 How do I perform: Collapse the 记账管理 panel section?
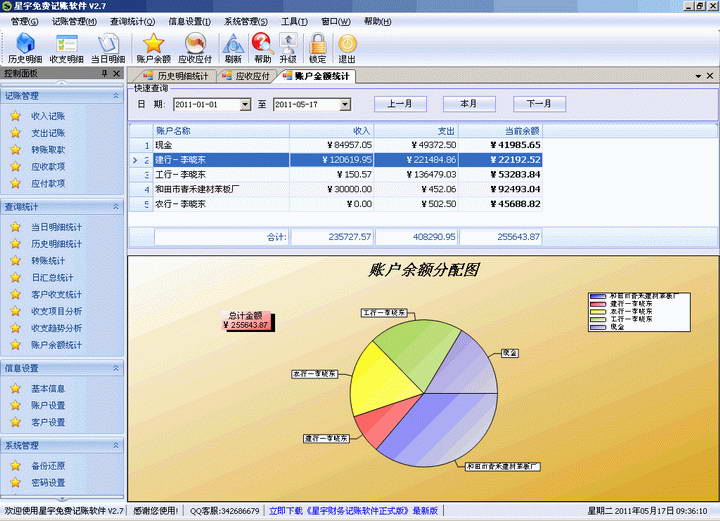coord(116,95)
